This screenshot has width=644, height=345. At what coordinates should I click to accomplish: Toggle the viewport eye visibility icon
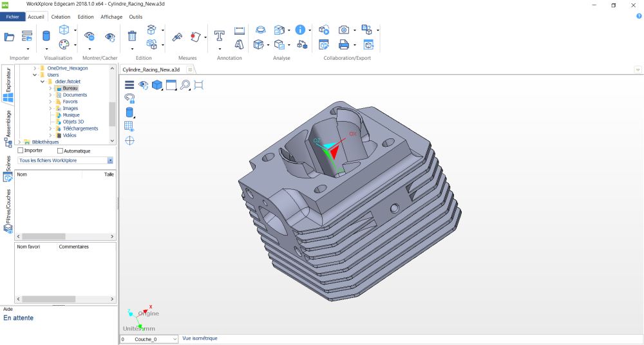(143, 85)
